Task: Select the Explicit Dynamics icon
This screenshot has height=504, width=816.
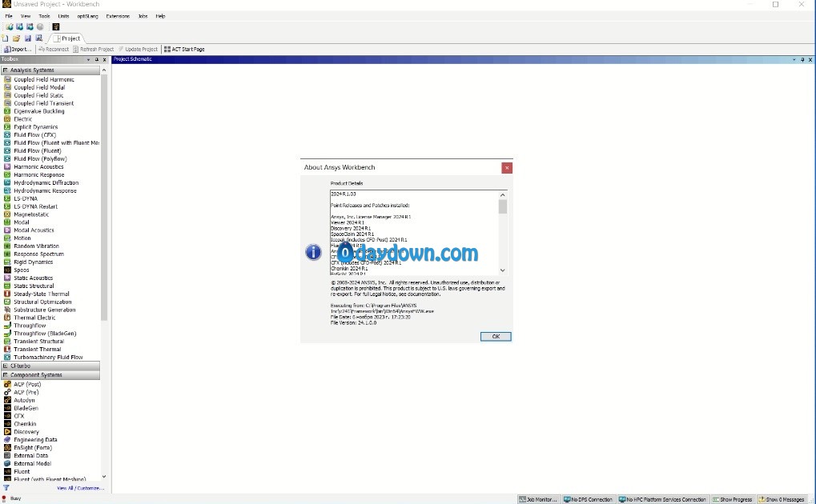Action: (7, 127)
